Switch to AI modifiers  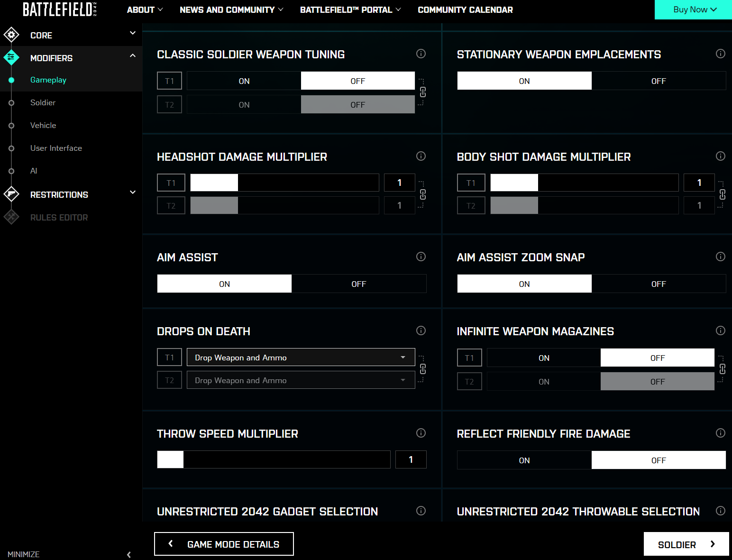point(34,171)
